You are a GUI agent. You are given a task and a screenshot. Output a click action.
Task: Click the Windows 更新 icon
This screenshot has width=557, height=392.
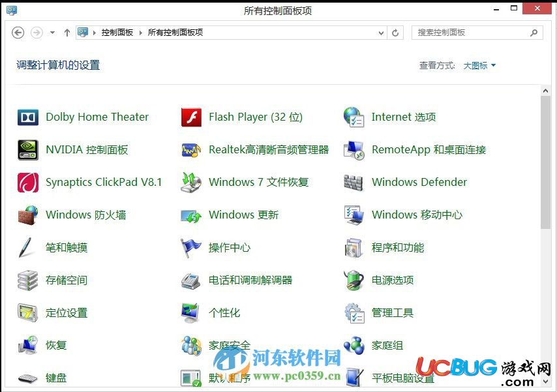pyautogui.click(x=191, y=215)
